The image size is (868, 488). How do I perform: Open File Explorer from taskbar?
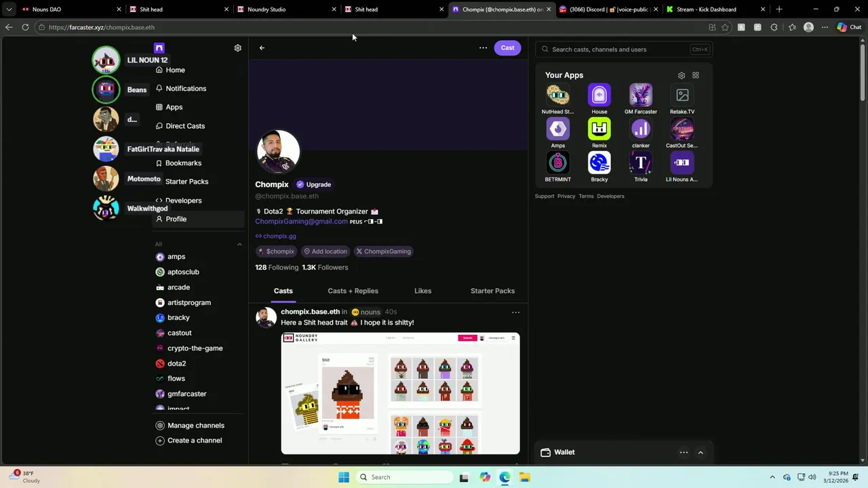pos(524,477)
